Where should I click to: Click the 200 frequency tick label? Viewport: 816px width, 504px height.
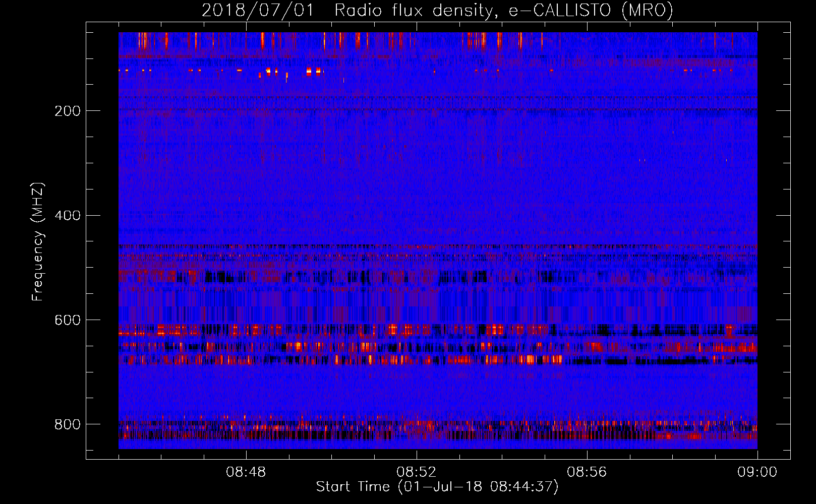(x=68, y=111)
